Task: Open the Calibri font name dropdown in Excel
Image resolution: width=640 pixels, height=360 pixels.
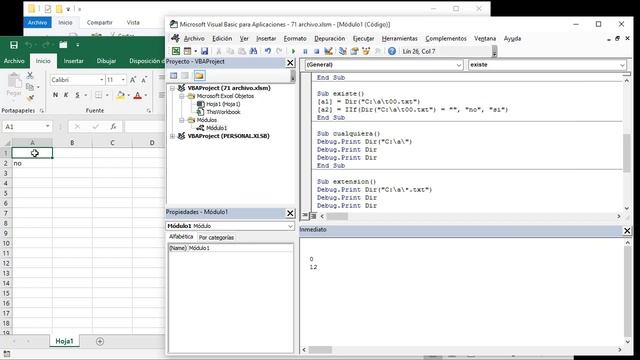Action: pyautogui.click(x=102, y=80)
